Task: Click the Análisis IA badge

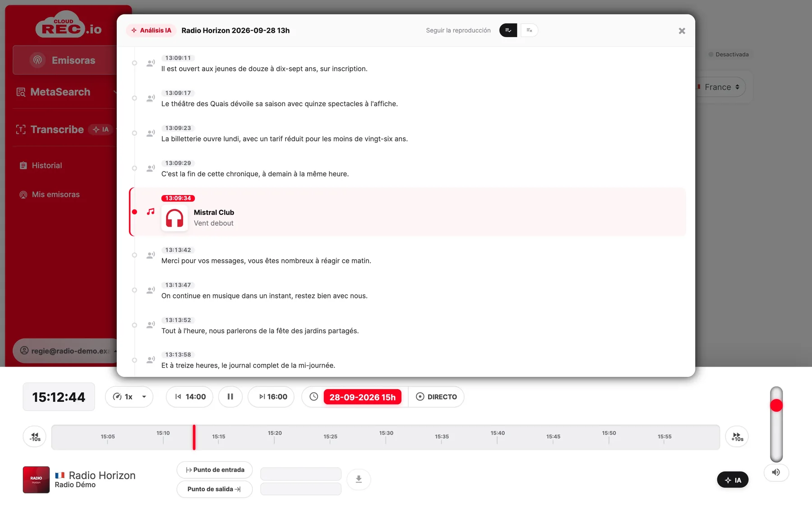Action: 151,30
